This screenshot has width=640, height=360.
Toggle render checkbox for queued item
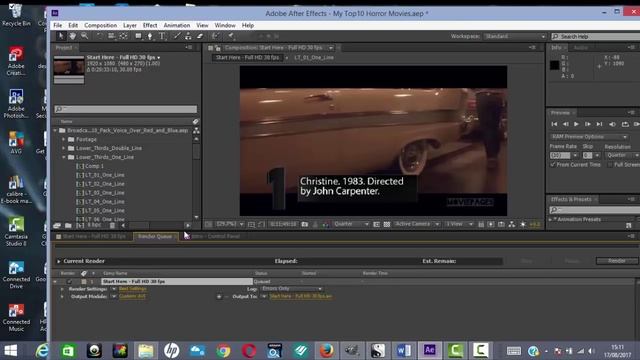tap(69, 281)
